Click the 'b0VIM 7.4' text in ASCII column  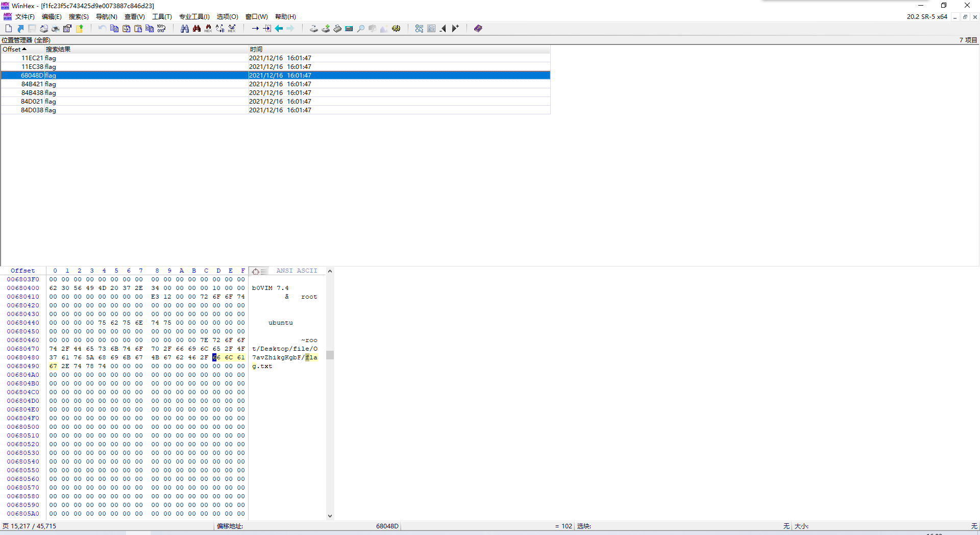tap(271, 288)
